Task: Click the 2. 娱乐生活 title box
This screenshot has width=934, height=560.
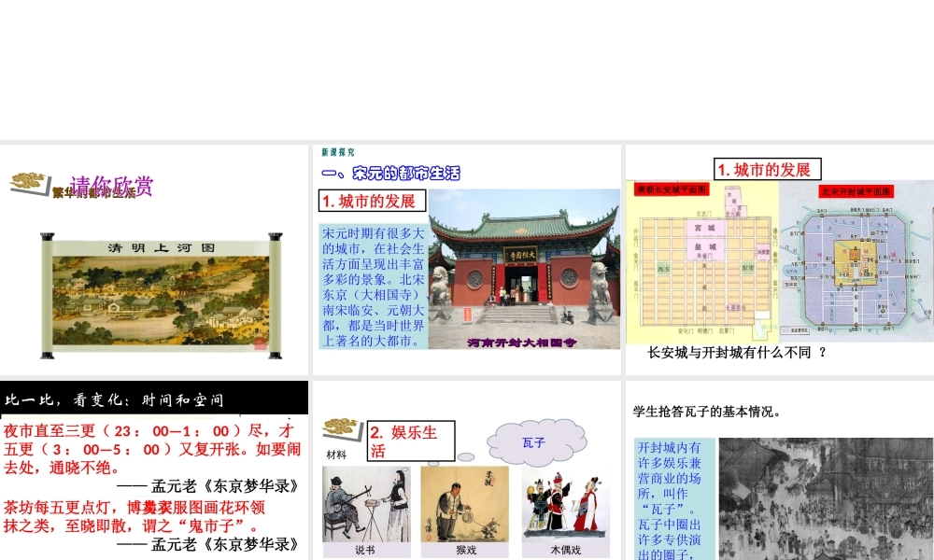Action: click(411, 441)
